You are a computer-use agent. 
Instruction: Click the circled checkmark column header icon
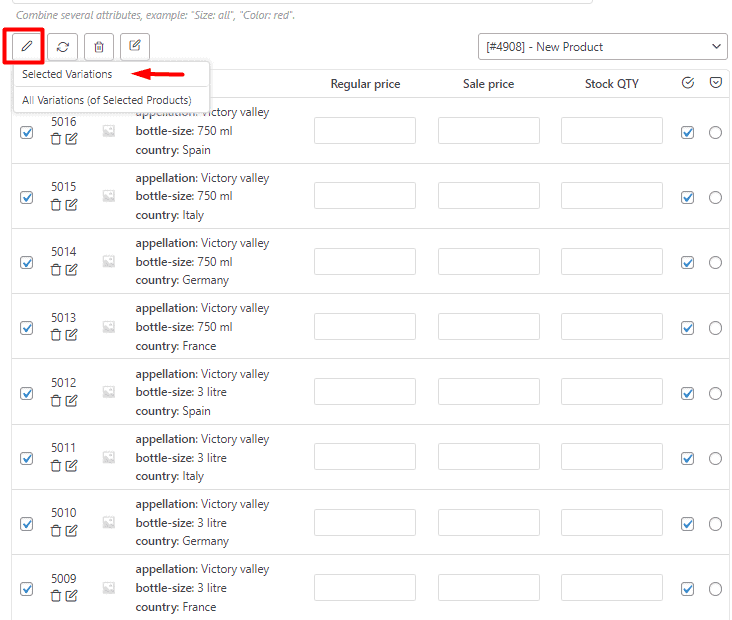pos(687,84)
